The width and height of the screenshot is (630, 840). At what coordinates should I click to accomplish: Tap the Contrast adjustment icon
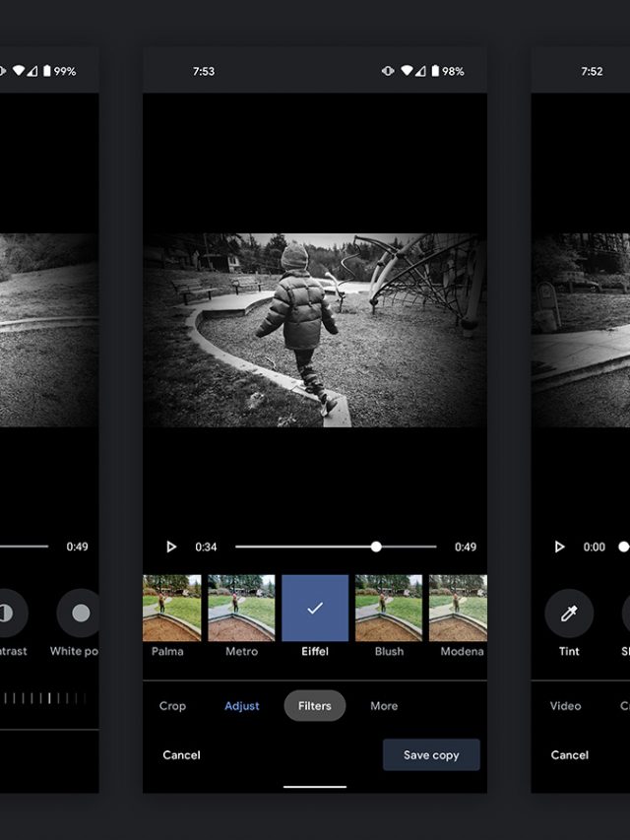click(8, 614)
